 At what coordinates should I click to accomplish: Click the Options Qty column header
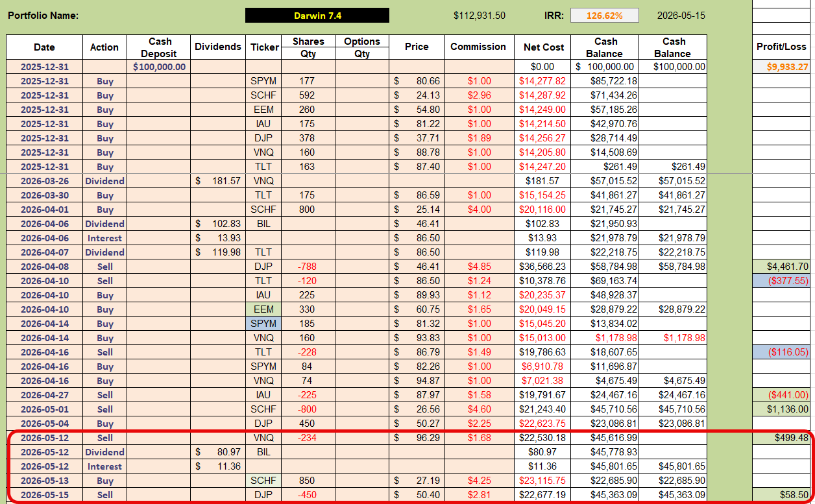click(x=362, y=47)
